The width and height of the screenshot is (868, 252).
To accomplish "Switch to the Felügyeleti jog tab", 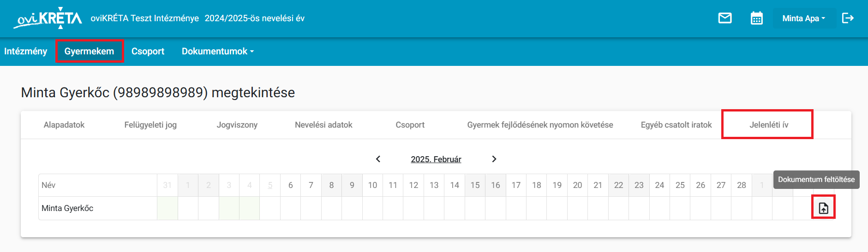I will pos(150,125).
